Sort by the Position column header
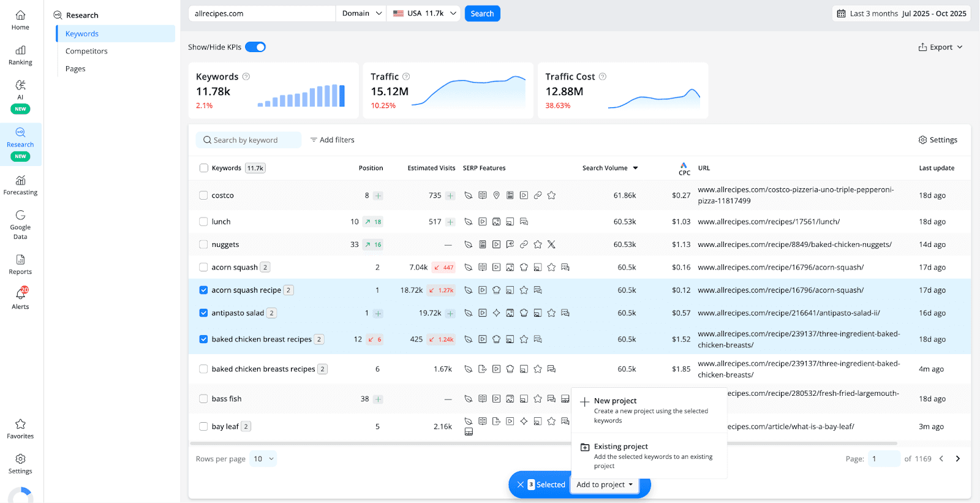This screenshot has height=503, width=980. 371,168
